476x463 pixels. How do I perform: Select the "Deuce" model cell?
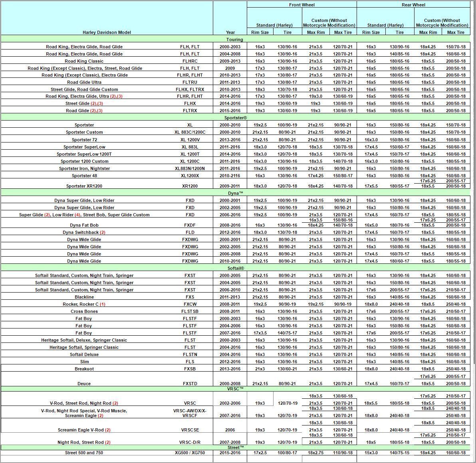click(x=84, y=384)
